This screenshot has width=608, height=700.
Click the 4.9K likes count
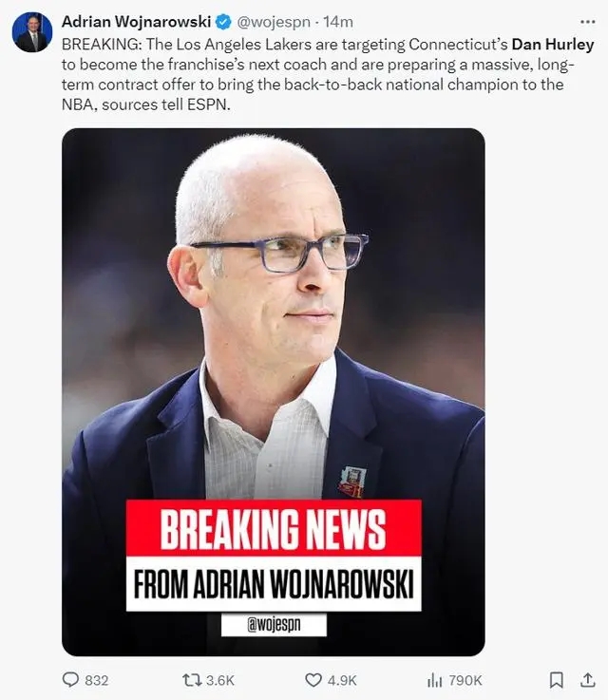click(342, 680)
